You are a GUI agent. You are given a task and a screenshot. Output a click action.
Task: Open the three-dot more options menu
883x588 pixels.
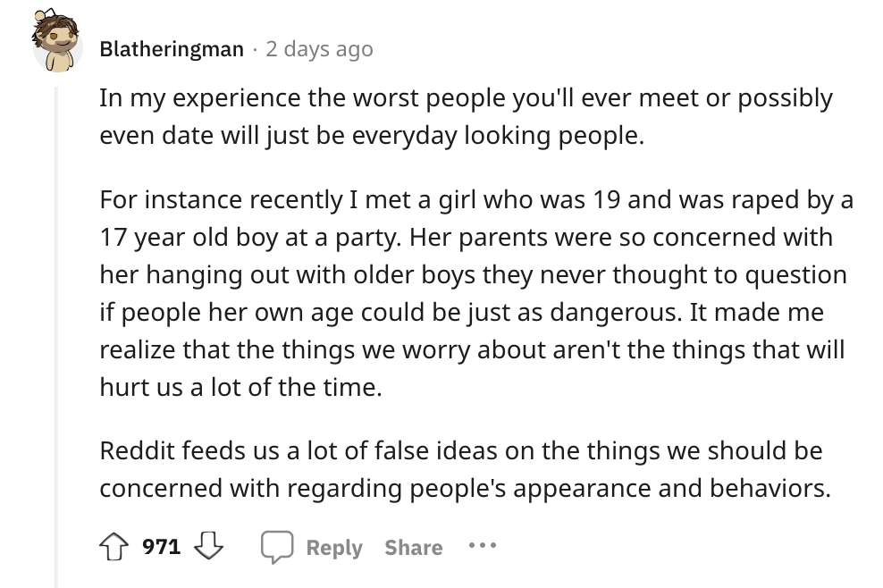[x=484, y=546]
